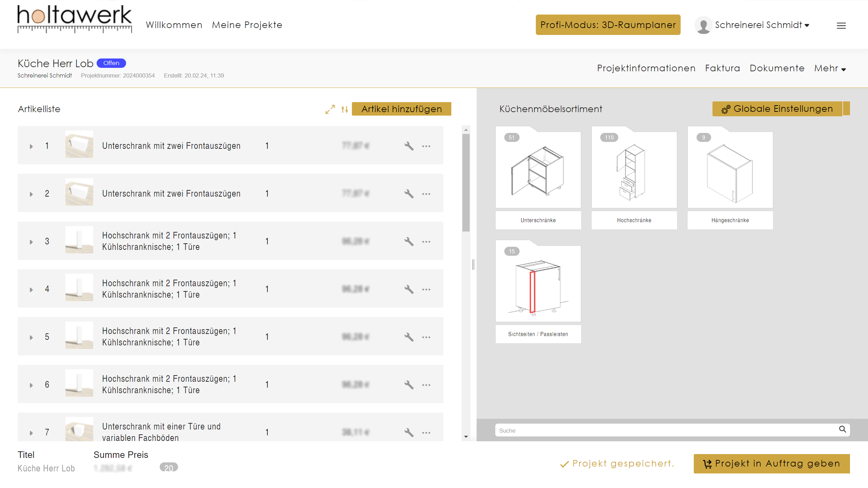Open three-dots menu for article 6
This screenshot has height=488, width=868.
point(426,385)
